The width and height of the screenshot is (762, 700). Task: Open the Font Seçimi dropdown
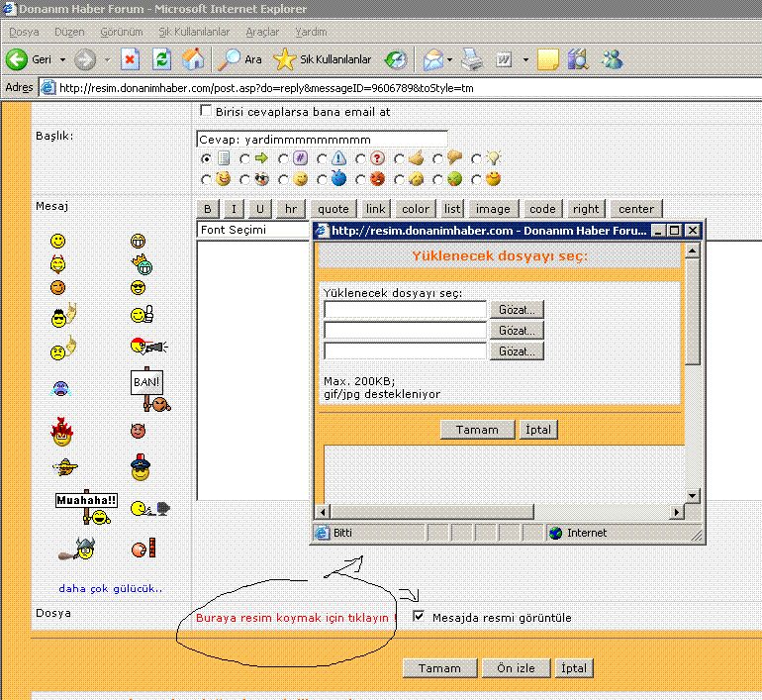[252, 230]
